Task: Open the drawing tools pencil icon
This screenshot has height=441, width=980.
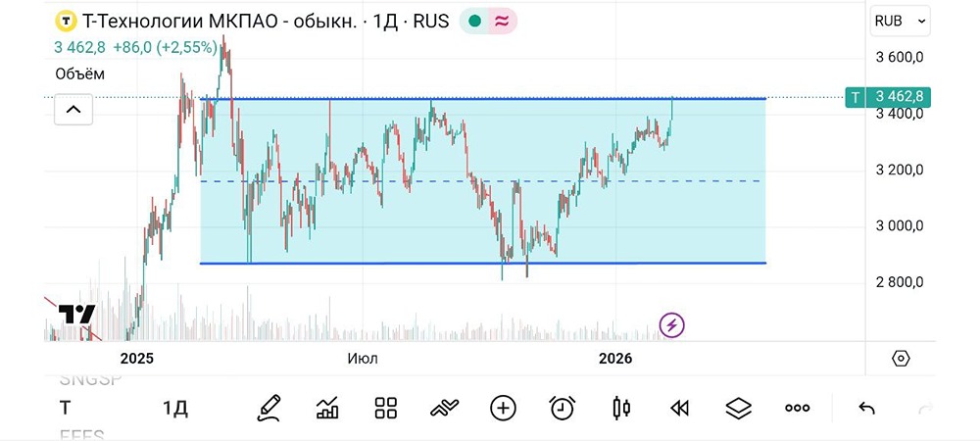Action: pyautogui.click(x=268, y=408)
